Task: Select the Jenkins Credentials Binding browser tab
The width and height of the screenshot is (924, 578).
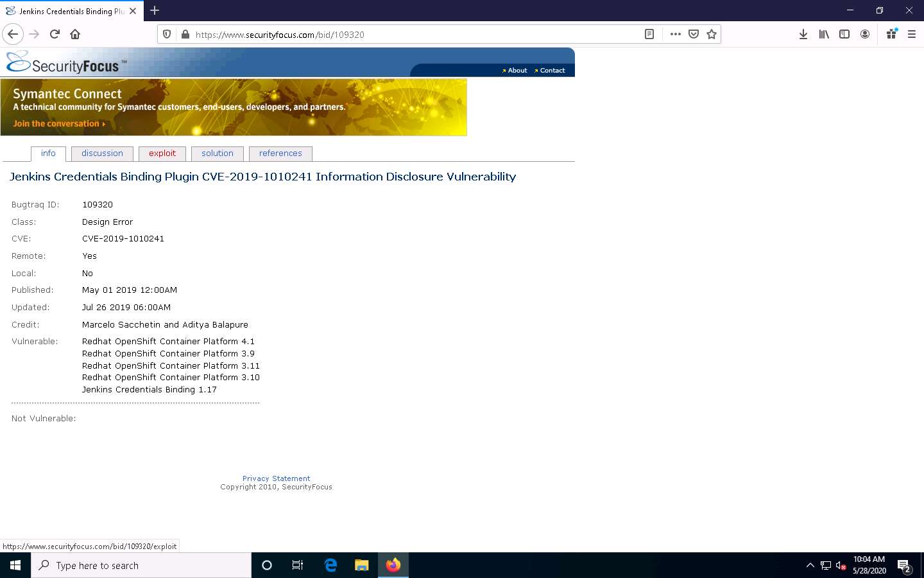Action: (71, 11)
